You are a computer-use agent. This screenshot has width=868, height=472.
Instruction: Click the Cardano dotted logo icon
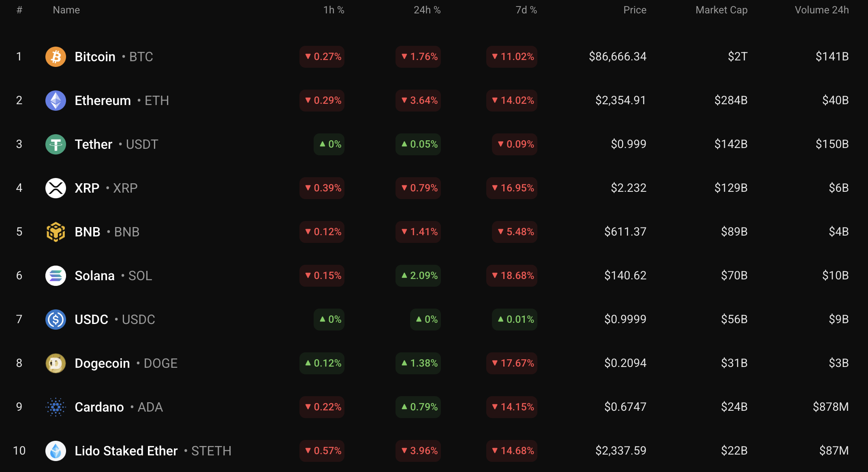(x=56, y=407)
